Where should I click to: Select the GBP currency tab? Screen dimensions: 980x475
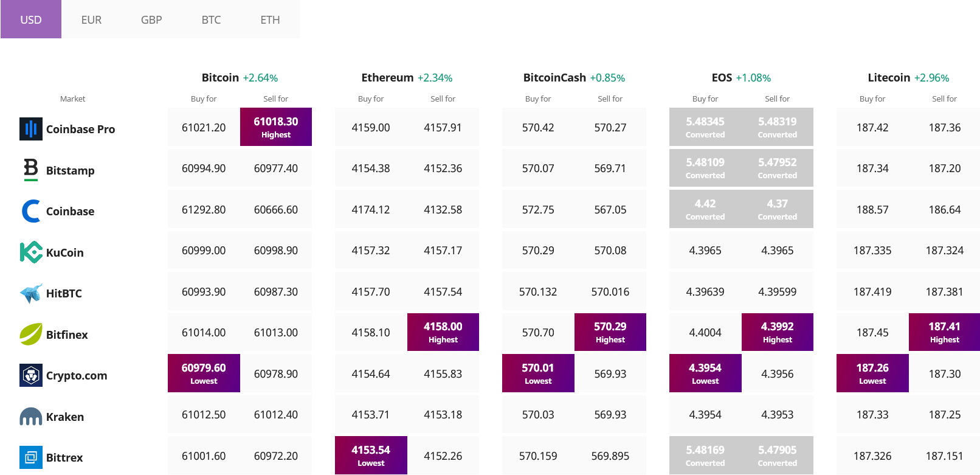pyautogui.click(x=151, y=19)
